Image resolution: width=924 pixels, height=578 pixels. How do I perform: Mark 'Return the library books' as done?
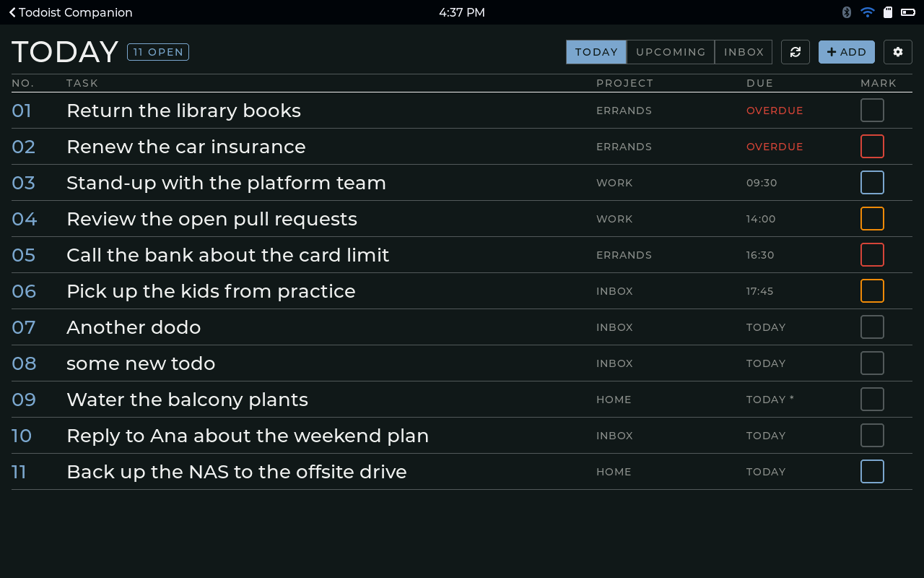tap(872, 111)
